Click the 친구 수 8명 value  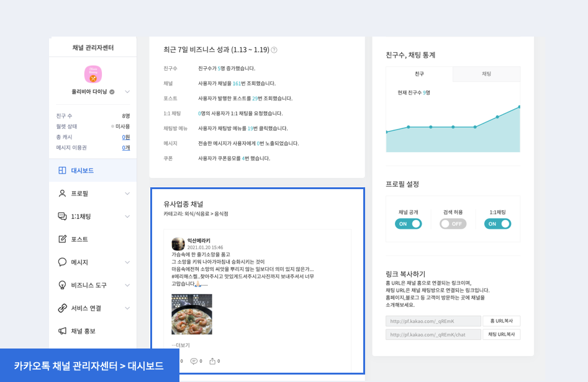coord(126,116)
